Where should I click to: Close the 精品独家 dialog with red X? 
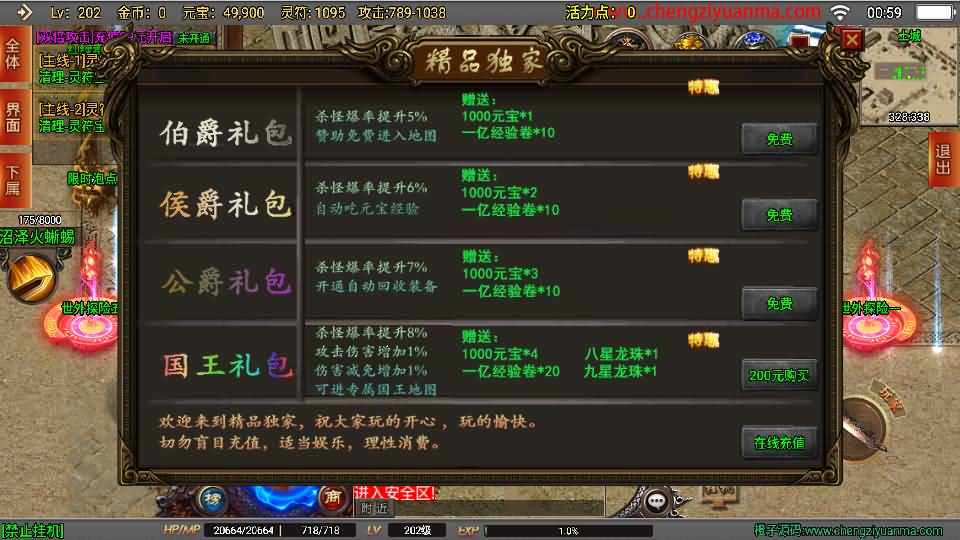pyautogui.click(x=852, y=40)
